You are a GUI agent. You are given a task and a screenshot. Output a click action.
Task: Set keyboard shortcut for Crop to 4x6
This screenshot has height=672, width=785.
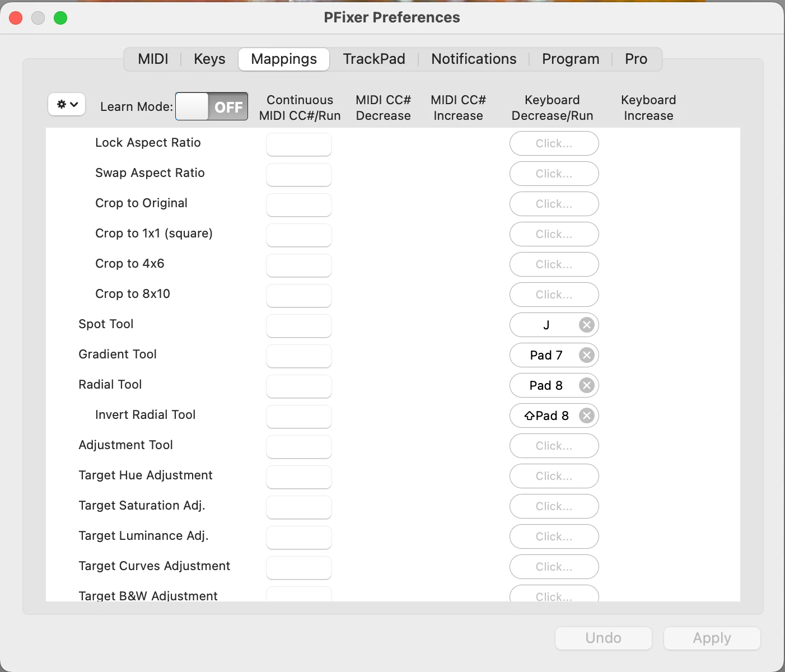click(554, 264)
